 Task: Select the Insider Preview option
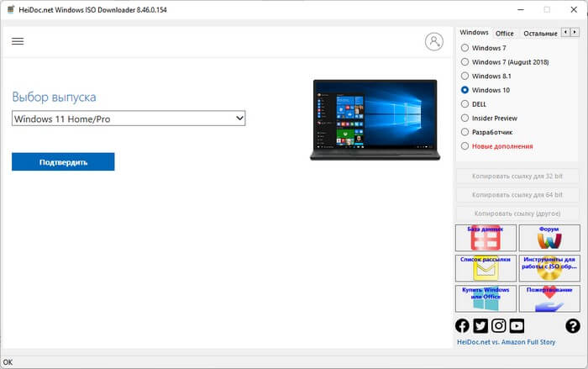coord(465,118)
